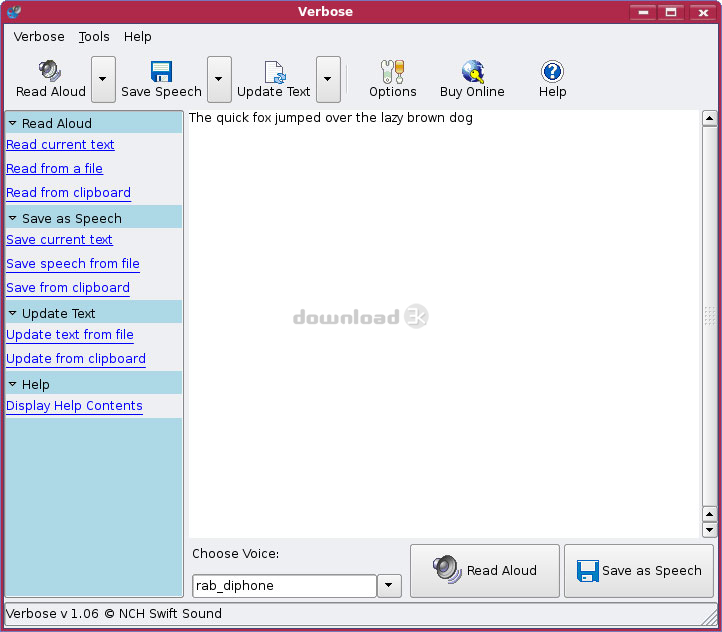
Task: Collapse the Read Aloud sidebar section
Action: pos(12,123)
